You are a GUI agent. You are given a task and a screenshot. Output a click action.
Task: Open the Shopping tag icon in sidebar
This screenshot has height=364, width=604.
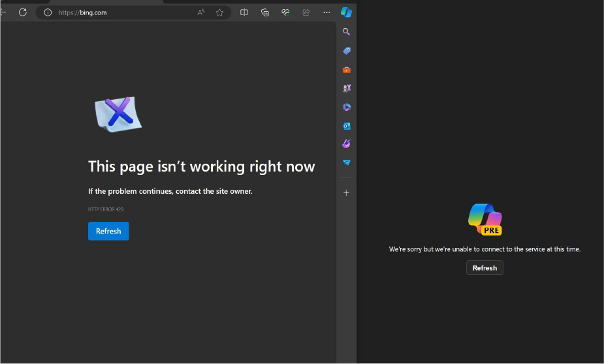point(347,50)
